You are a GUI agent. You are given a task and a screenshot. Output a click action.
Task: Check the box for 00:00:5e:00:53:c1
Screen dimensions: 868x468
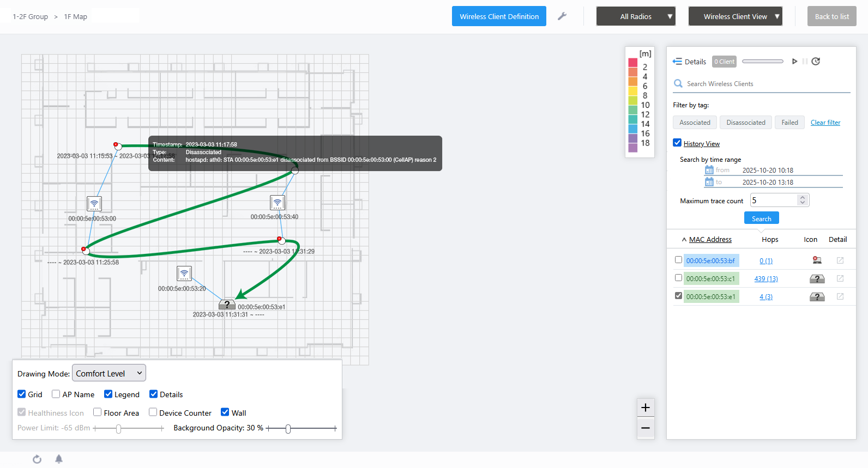[678, 278]
